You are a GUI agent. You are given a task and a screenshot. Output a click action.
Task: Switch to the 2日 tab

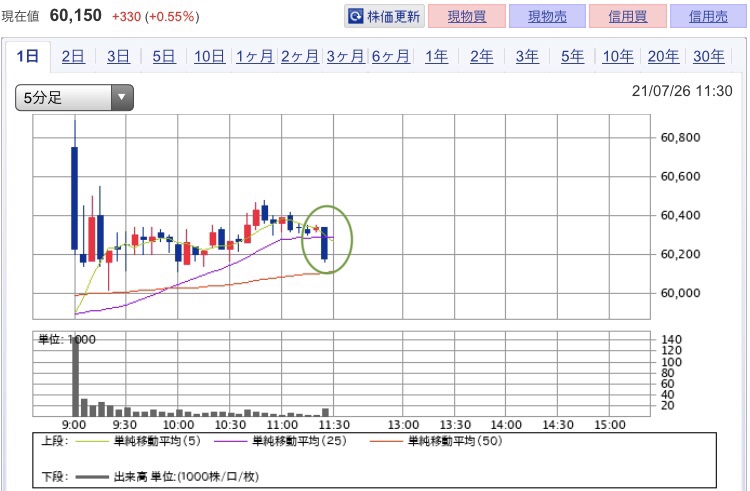click(x=73, y=57)
